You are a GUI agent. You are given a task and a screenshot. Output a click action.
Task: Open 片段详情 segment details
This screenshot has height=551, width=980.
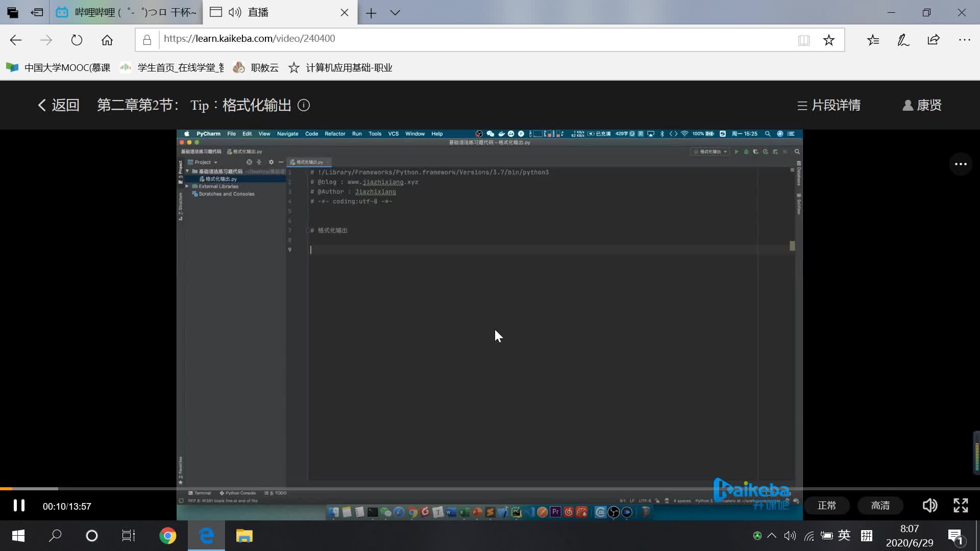[829, 105]
